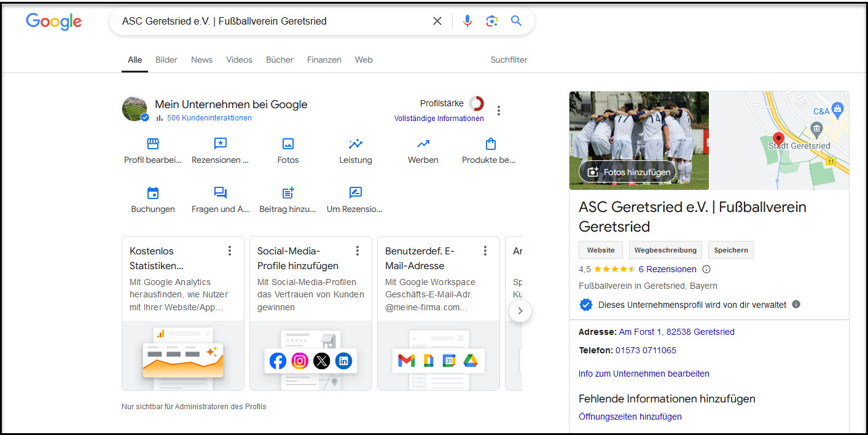Open address Am Forst 1, 82538 Geretsried
This screenshot has width=868, height=435.
tap(677, 332)
